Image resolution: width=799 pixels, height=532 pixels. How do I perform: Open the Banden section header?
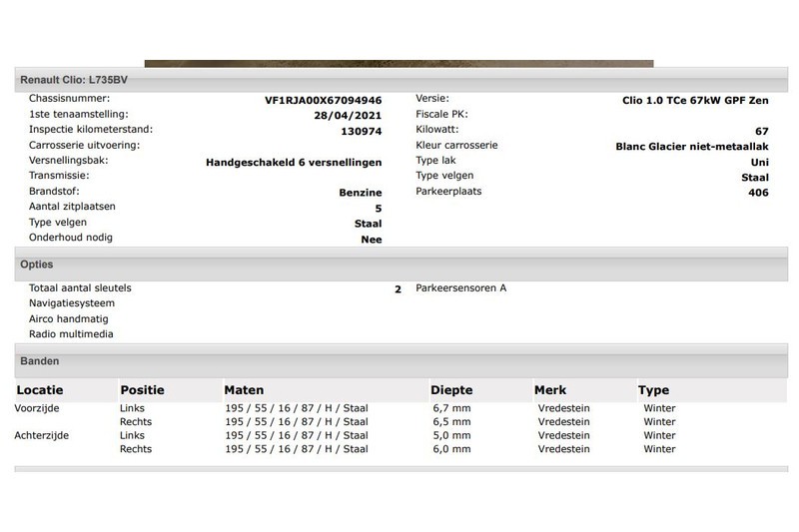(x=39, y=361)
